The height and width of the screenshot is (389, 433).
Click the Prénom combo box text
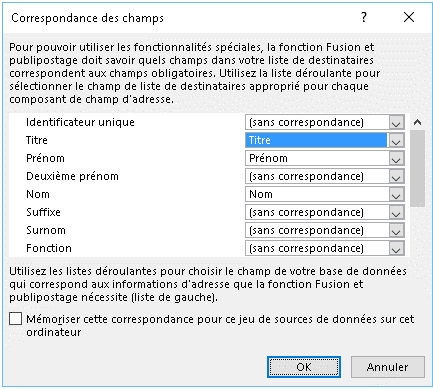tap(268, 158)
